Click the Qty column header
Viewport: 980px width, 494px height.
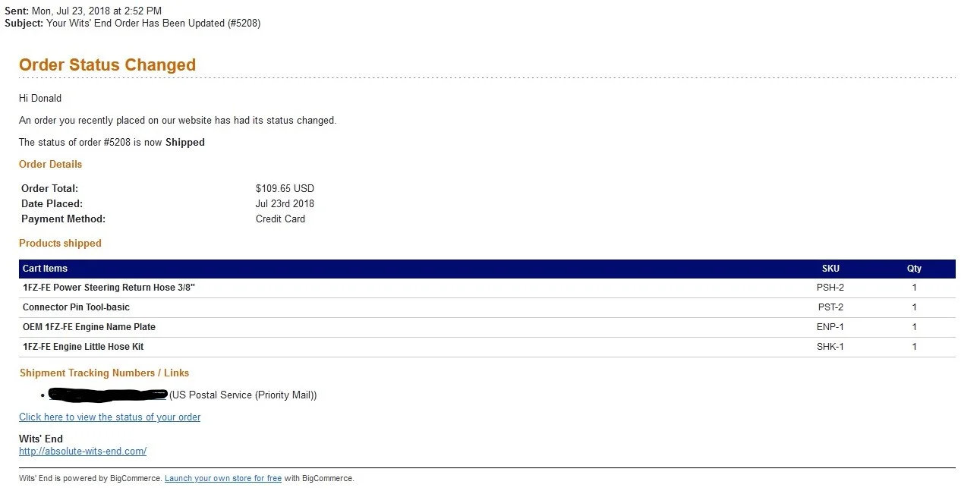[x=913, y=269]
